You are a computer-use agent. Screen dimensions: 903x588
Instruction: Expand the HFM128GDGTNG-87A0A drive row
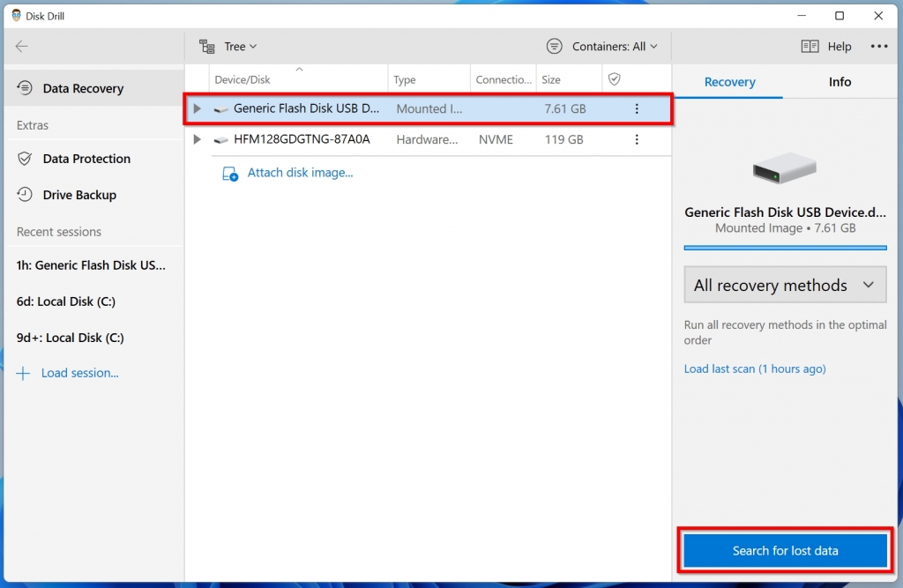click(197, 139)
